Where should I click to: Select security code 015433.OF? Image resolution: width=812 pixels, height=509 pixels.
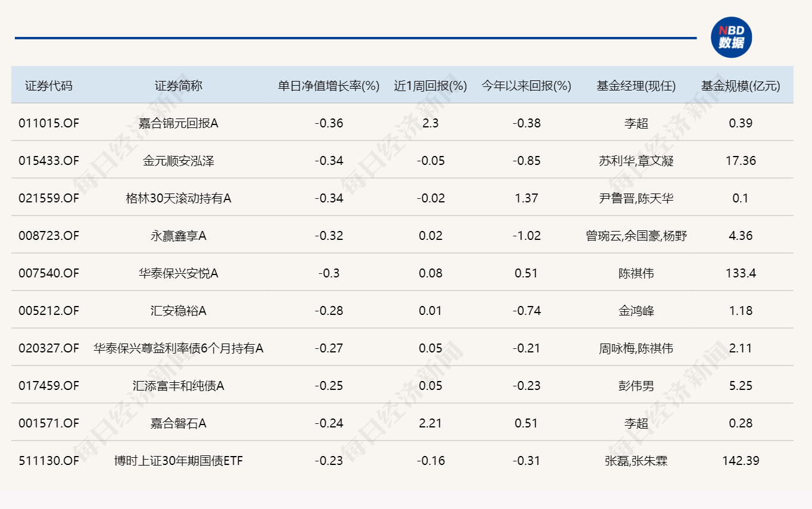click(49, 161)
